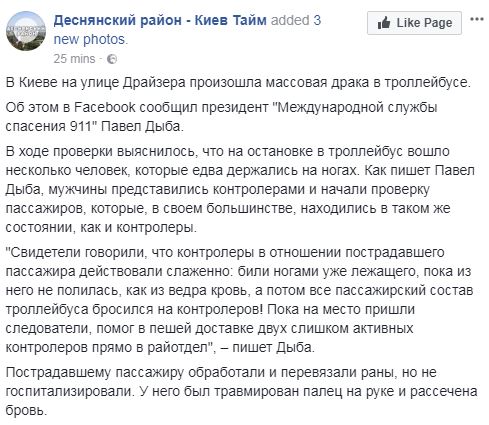Click the thumbs-up icon on Like Page
The image size is (489, 425).
click(384, 23)
